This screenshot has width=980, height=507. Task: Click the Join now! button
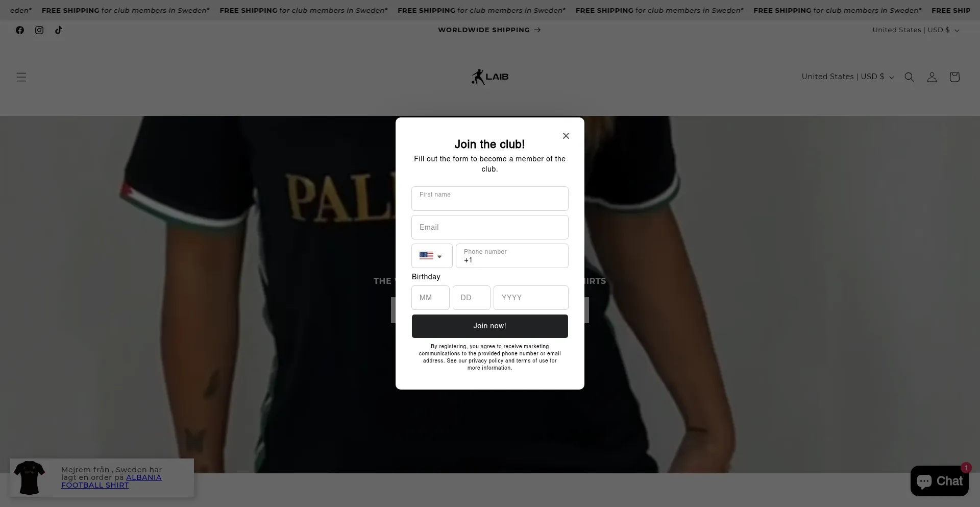(x=490, y=326)
